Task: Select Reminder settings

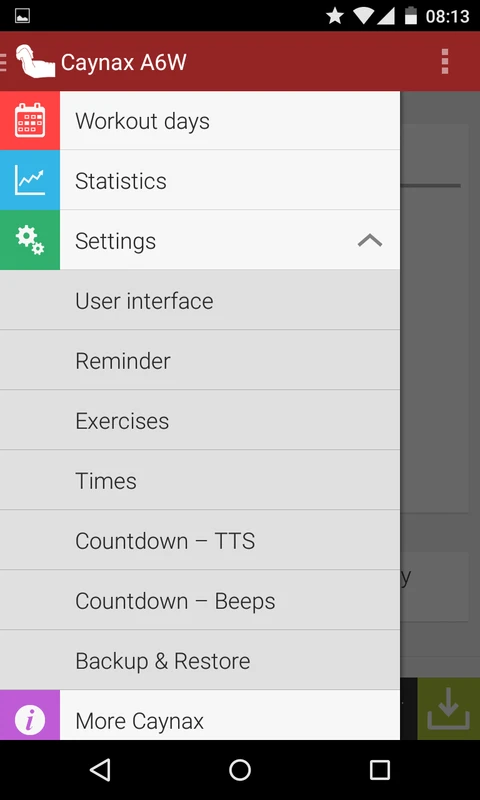Action: (x=200, y=360)
